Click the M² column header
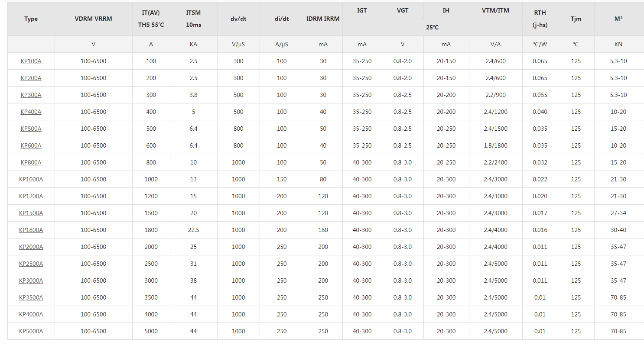Image resolution: width=644 pixels, height=345 pixels. 618,19
